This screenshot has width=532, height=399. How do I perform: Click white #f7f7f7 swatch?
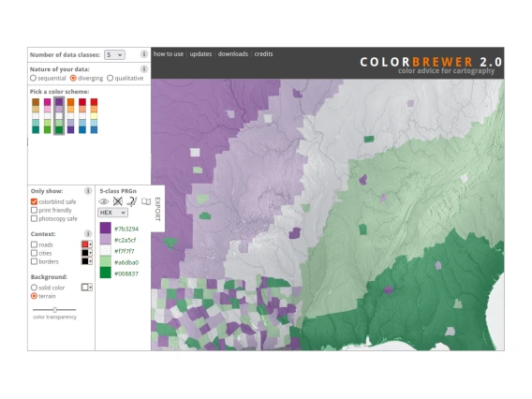click(x=106, y=250)
